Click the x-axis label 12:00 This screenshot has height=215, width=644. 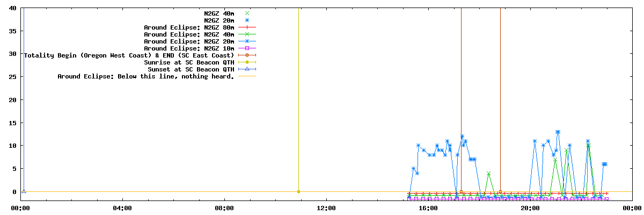click(x=326, y=208)
